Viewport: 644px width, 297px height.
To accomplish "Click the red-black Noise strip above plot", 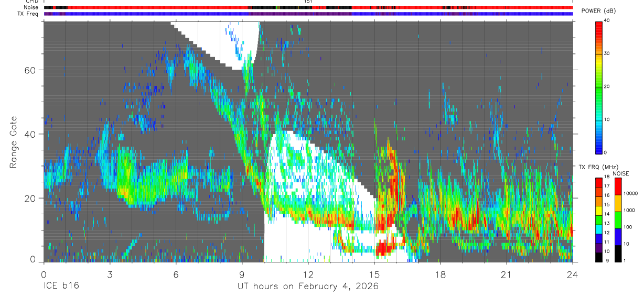I will pyautogui.click(x=308, y=7).
